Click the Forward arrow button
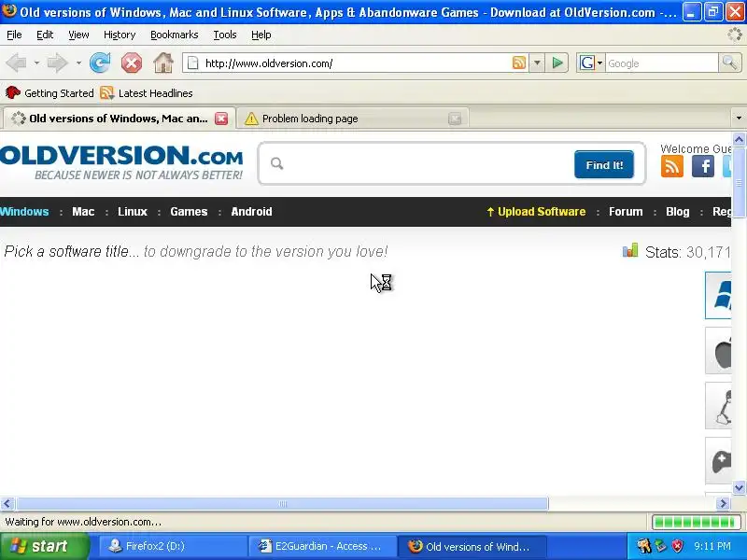The width and height of the screenshot is (747, 560). click(x=57, y=63)
